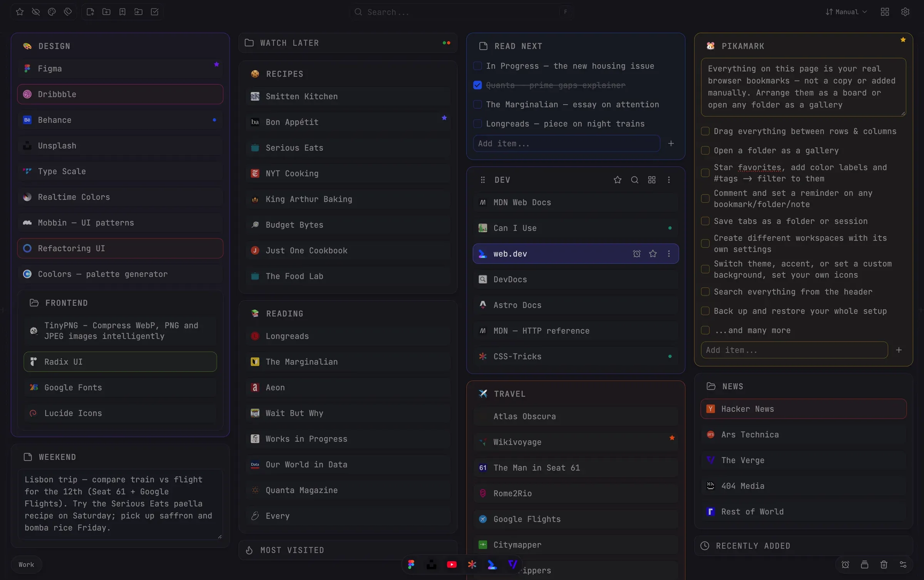Check 'The Marginalian — essay on attention'
The width and height of the screenshot is (924, 580).
[477, 105]
